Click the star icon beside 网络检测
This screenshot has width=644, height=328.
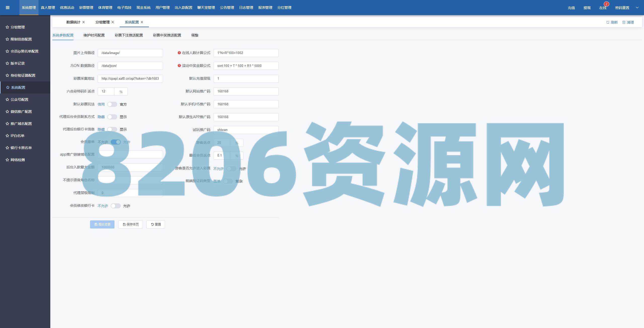[7, 160]
